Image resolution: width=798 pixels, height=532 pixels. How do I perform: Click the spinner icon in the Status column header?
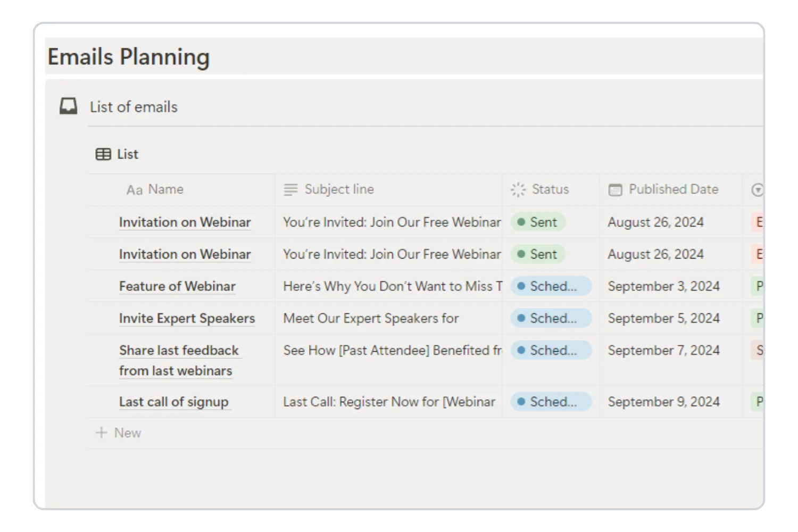coord(517,189)
